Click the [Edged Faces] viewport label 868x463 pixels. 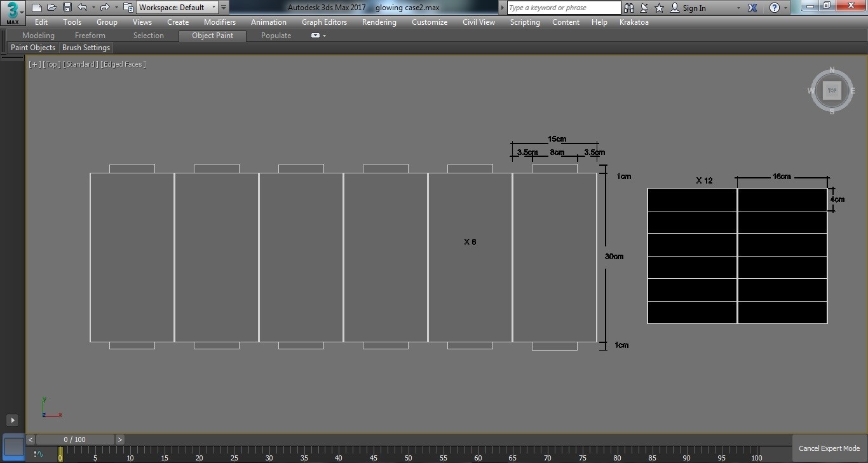(x=123, y=64)
